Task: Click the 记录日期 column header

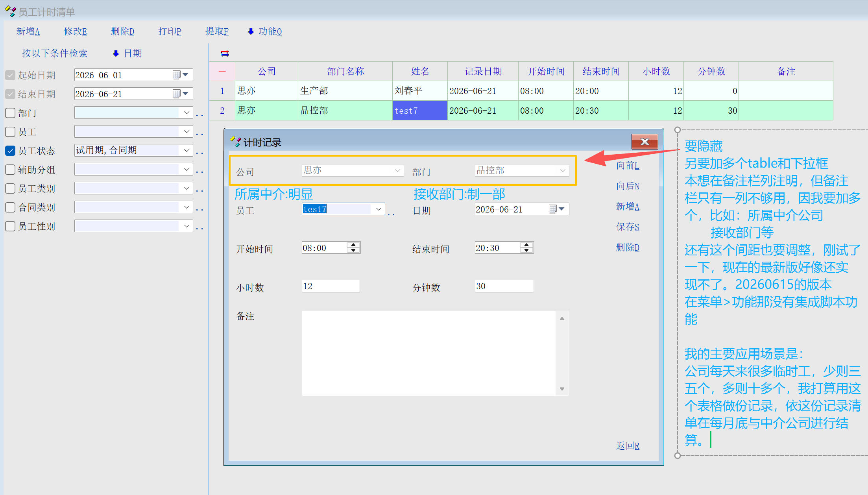Action: [483, 71]
